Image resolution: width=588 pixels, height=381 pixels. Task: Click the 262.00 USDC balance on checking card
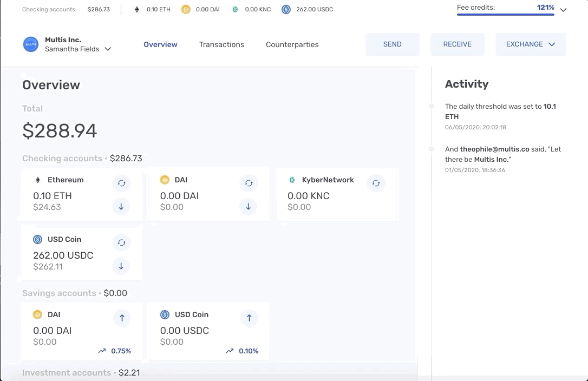63,255
